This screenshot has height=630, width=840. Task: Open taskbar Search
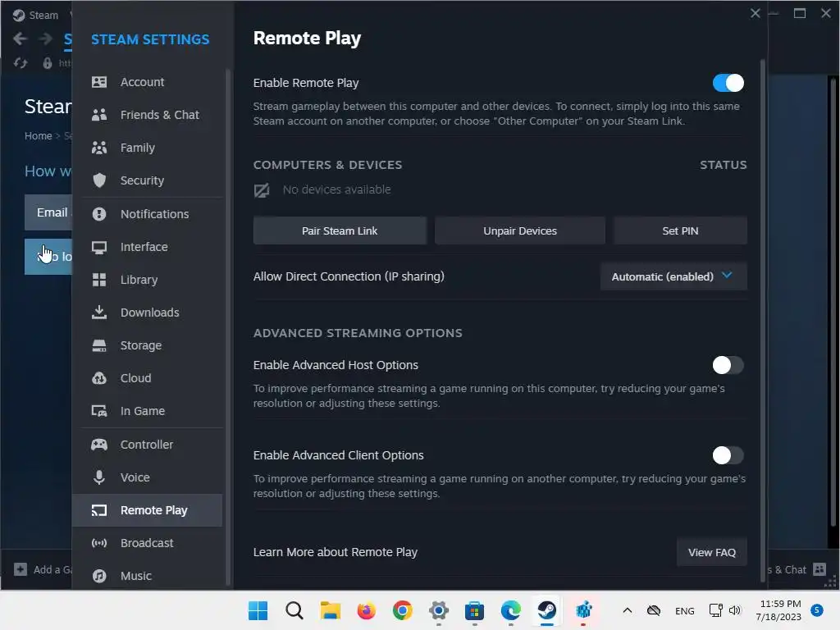click(x=294, y=610)
